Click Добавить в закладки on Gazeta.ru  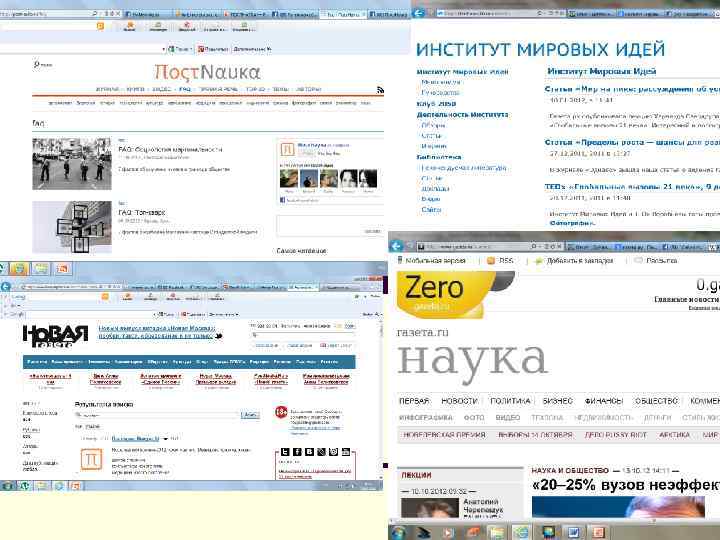point(579,260)
